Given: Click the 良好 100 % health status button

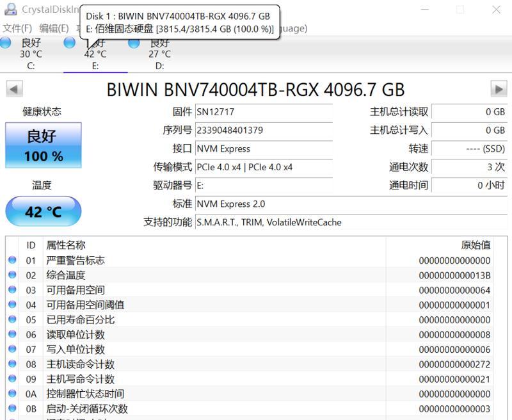Looking at the screenshot, I should (44, 145).
